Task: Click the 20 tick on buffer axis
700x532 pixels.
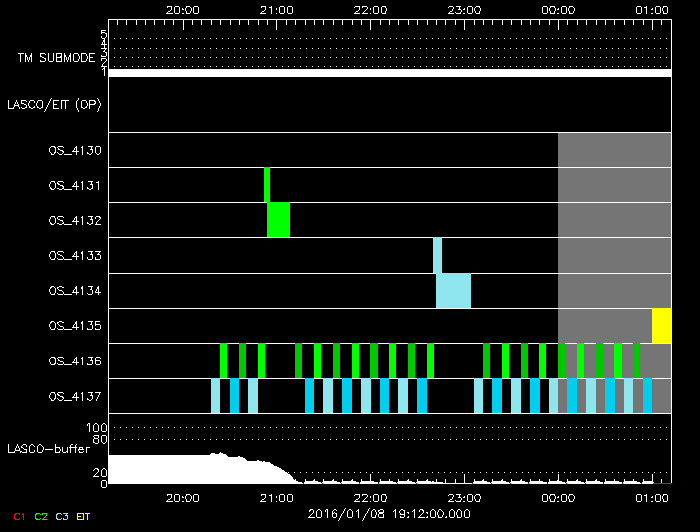Action: coord(100,472)
